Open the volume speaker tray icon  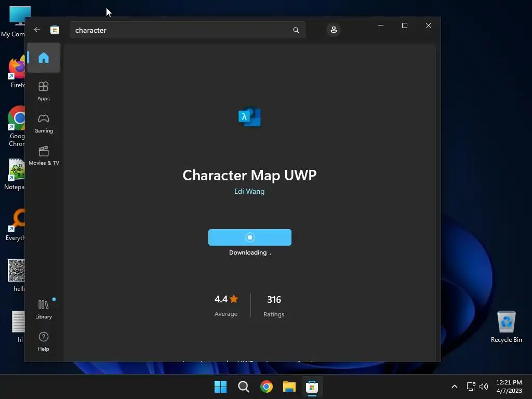[484, 387]
